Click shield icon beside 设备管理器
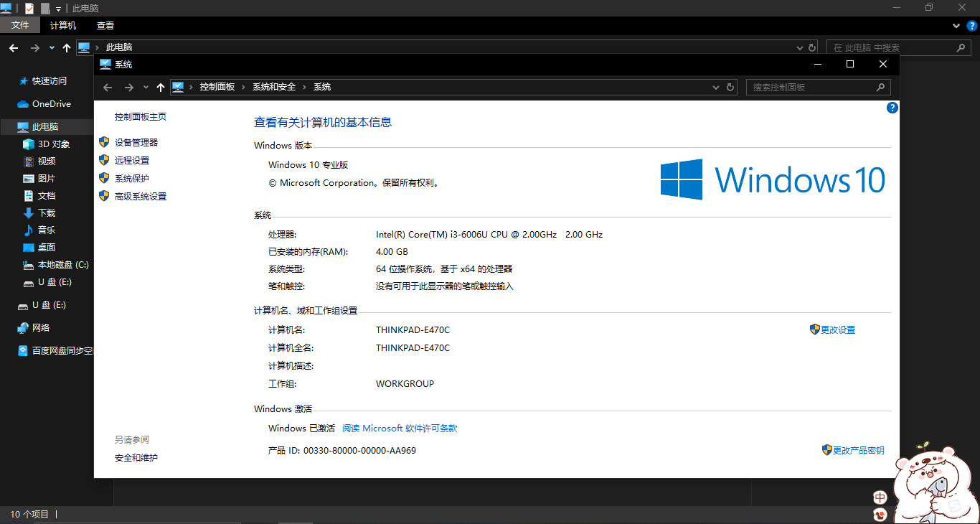 point(104,142)
